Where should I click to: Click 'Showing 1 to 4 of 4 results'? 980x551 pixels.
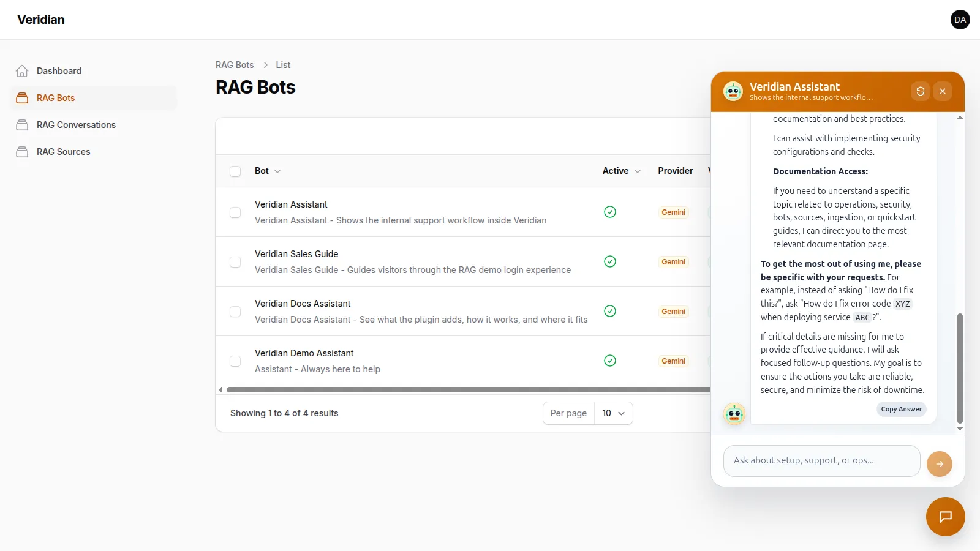[x=284, y=413]
